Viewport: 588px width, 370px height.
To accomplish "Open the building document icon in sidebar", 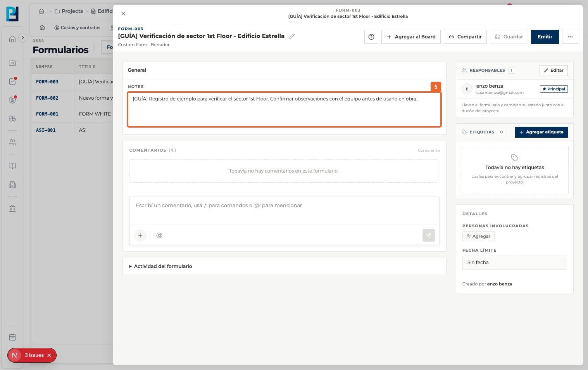I will click(12, 185).
